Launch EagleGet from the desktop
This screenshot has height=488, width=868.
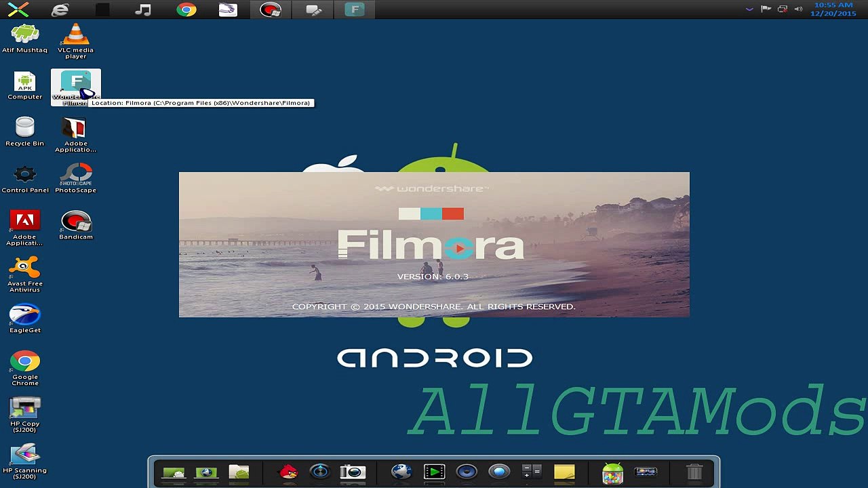25,319
